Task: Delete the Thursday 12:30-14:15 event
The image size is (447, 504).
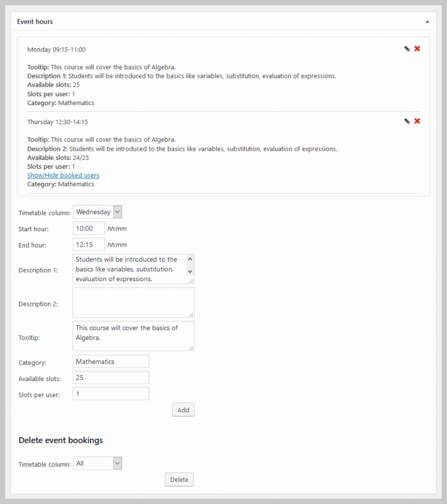Action: [416, 121]
